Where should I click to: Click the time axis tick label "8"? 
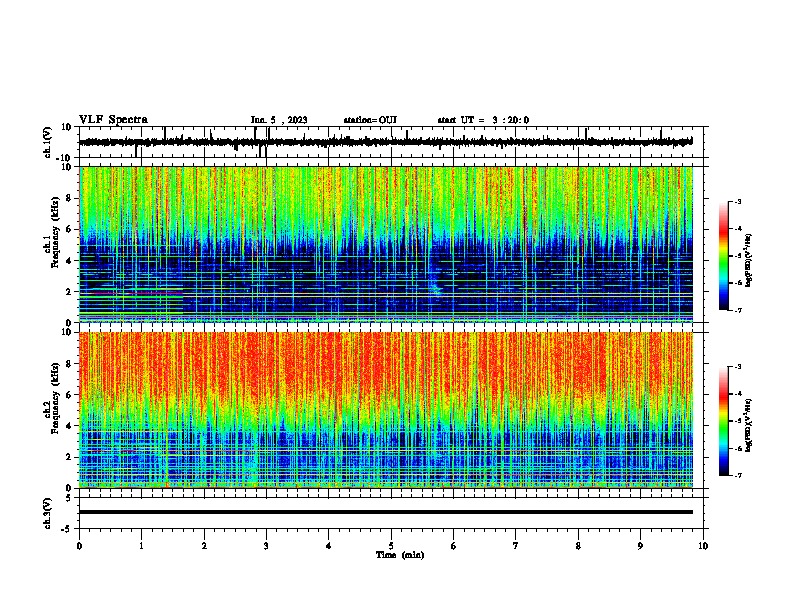click(x=578, y=546)
